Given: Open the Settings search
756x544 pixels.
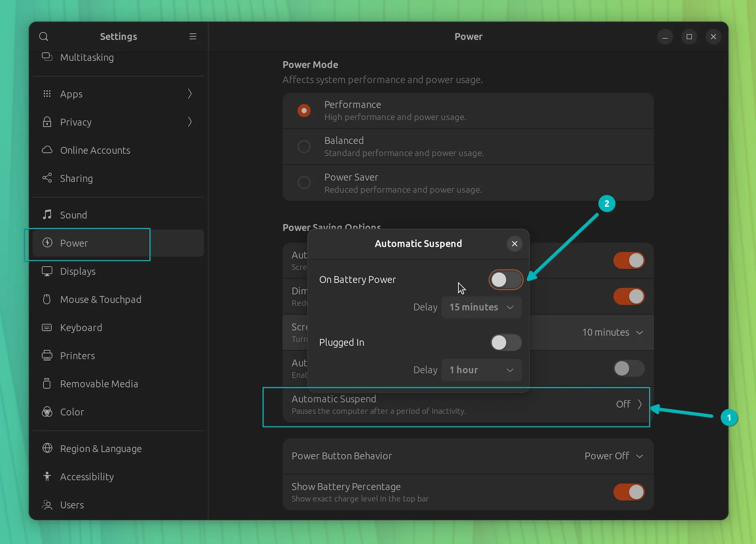Looking at the screenshot, I should point(44,36).
